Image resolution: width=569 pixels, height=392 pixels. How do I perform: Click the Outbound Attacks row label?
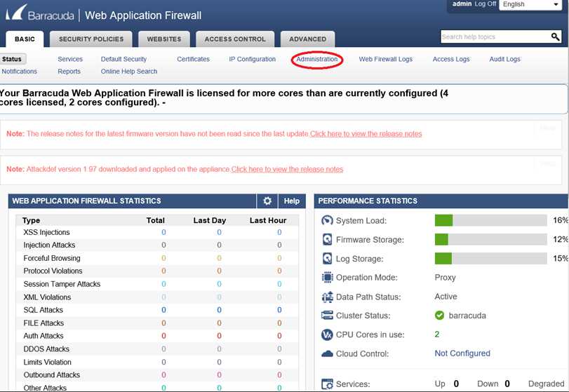tap(51, 375)
